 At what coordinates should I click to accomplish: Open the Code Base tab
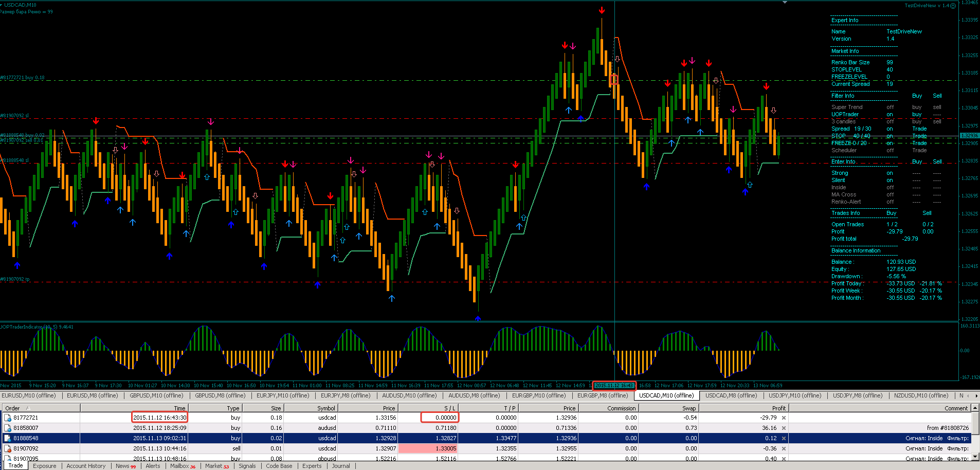click(x=279, y=466)
